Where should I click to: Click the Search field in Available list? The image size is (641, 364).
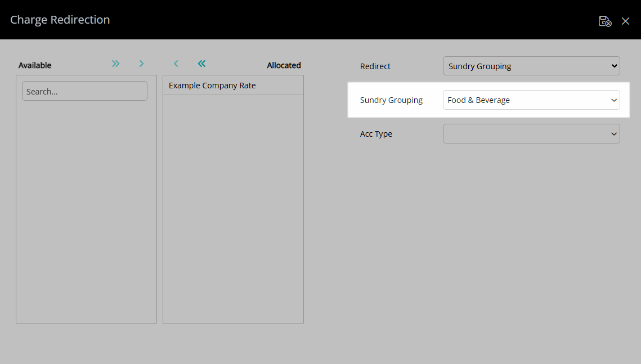click(x=84, y=91)
